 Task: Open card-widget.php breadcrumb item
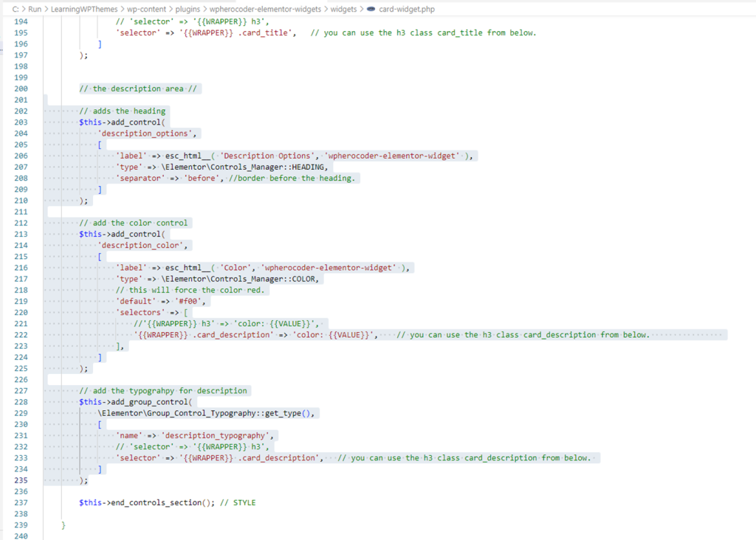click(407, 9)
